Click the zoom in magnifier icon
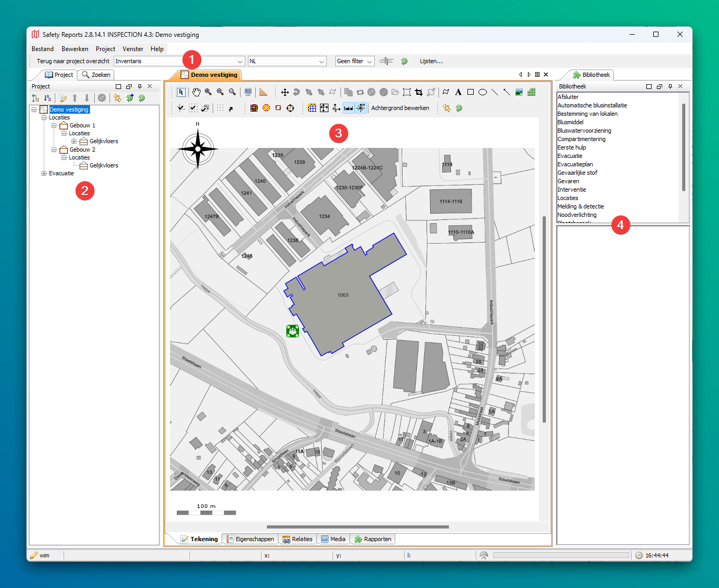 (208, 92)
